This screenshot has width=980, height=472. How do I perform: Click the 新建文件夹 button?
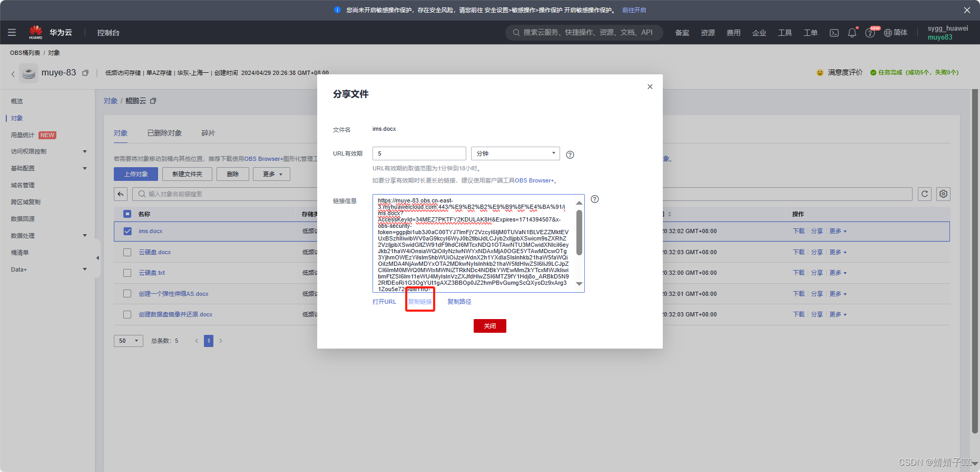pos(187,174)
